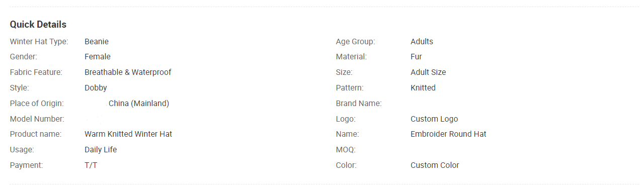Click China (Mainland) place of origin
The width and height of the screenshot is (644, 192).
139,104
